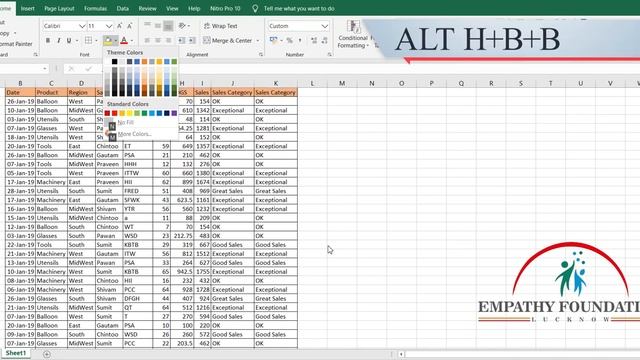This screenshot has height=360, width=640.
Task: Open Conditional Formatting
Action: click(x=353, y=34)
